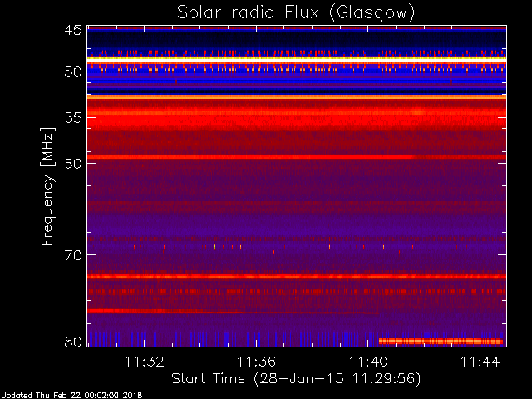Click the 80 MHz axis tick label
The image size is (532, 399).
tap(73, 342)
